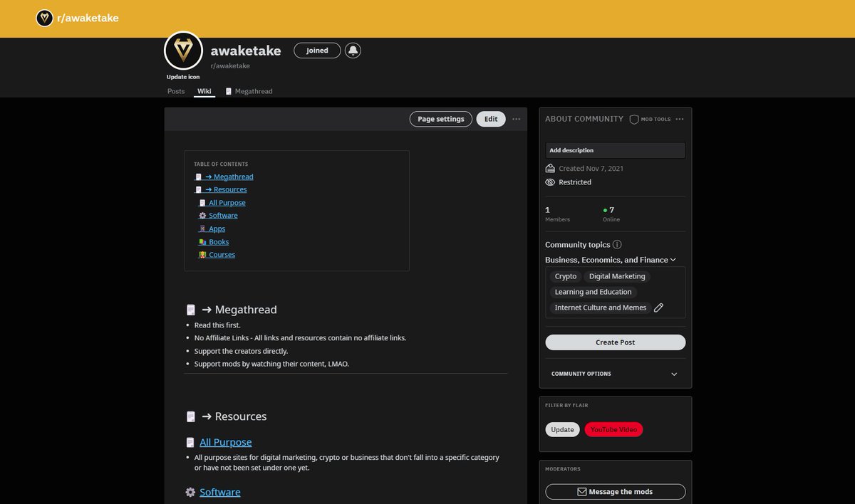Open Apps link in table of contents
This screenshot has width=855, height=504.
(212, 229)
